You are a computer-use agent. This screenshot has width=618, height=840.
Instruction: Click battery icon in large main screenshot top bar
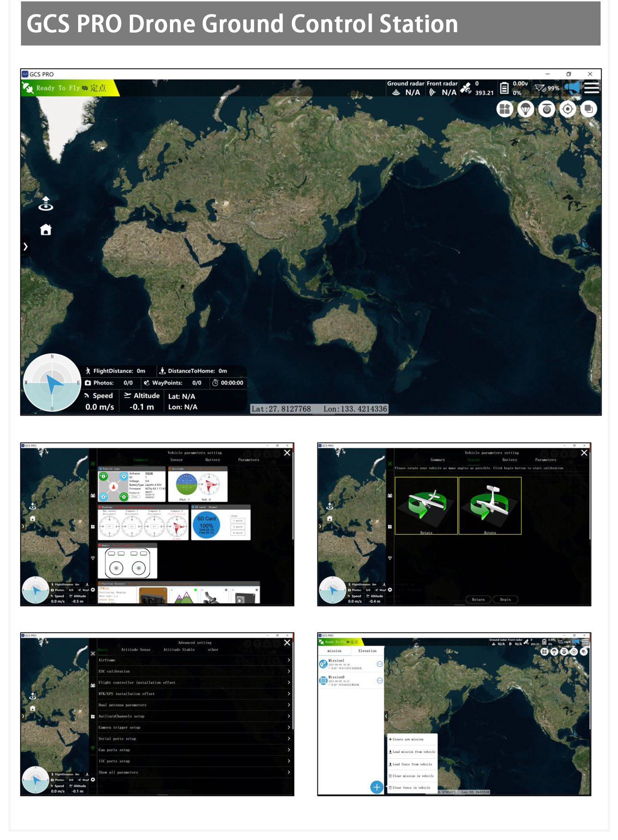pos(504,88)
